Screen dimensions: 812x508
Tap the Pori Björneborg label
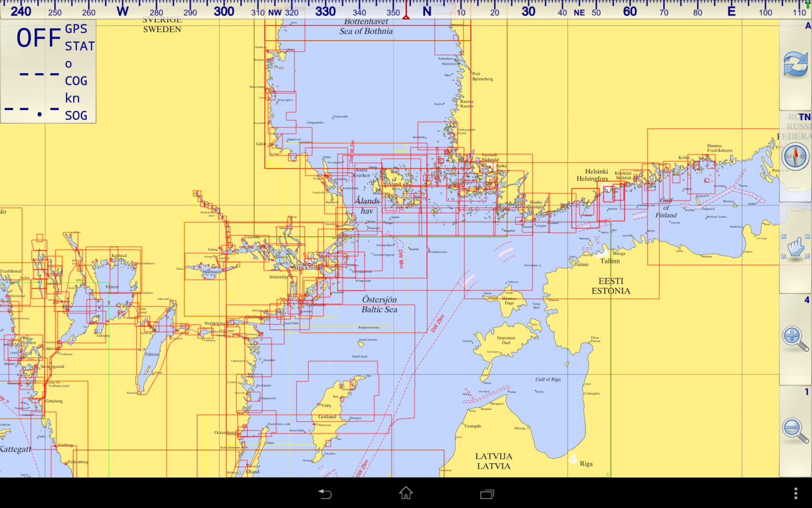[482, 76]
